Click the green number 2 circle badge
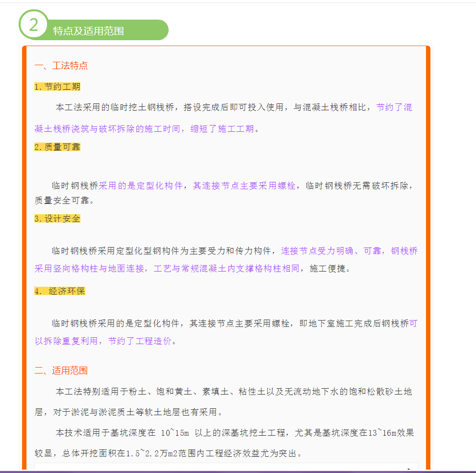This screenshot has width=476, height=473. click(34, 25)
